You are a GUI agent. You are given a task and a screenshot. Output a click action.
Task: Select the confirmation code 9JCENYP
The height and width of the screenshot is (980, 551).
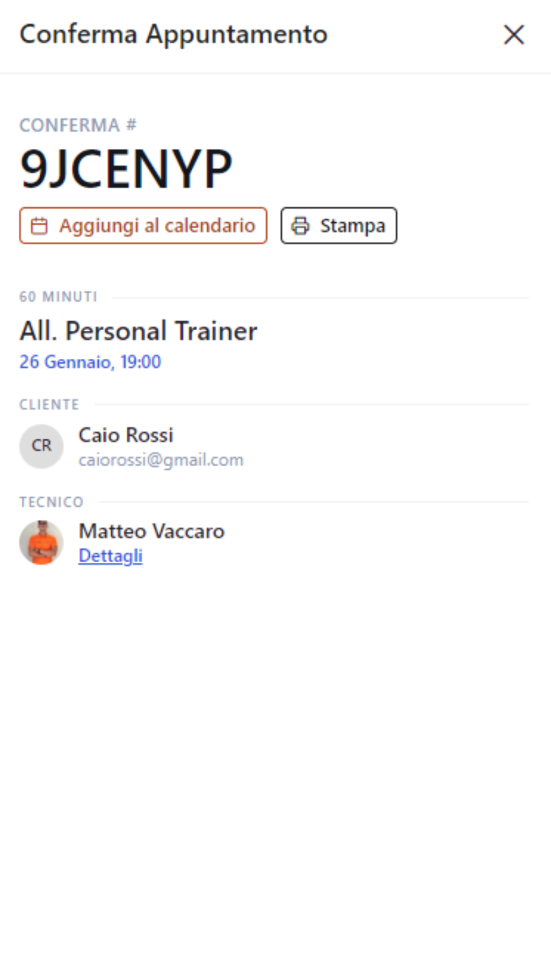(126, 169)
